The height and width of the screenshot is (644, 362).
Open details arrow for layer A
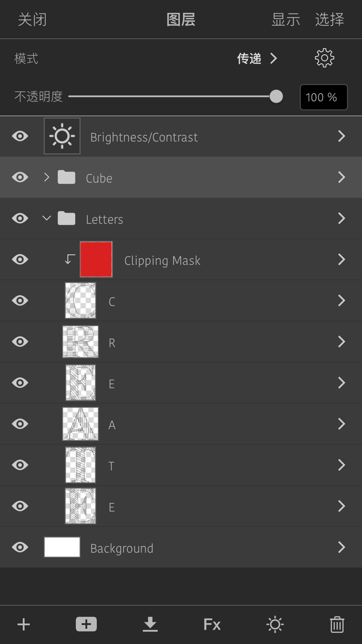[342, 424]
